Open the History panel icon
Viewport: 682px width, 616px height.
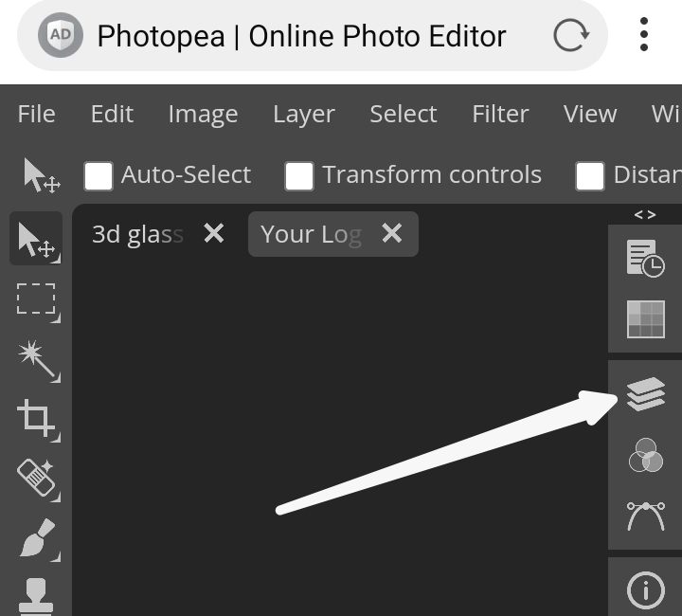tap(646, 259)
